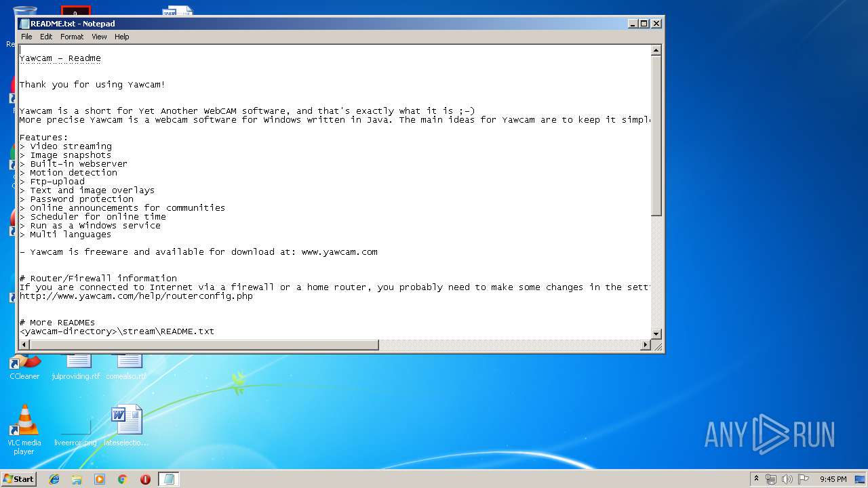The height and width of the screenshot is (488, 868).
Task: Click the vertical scrollbar up arrow
Action: click(656, 50)
